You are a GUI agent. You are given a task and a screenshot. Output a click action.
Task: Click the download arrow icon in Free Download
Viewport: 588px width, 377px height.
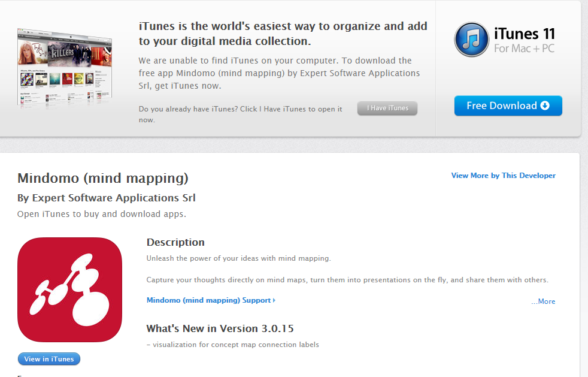coord(545,105)
